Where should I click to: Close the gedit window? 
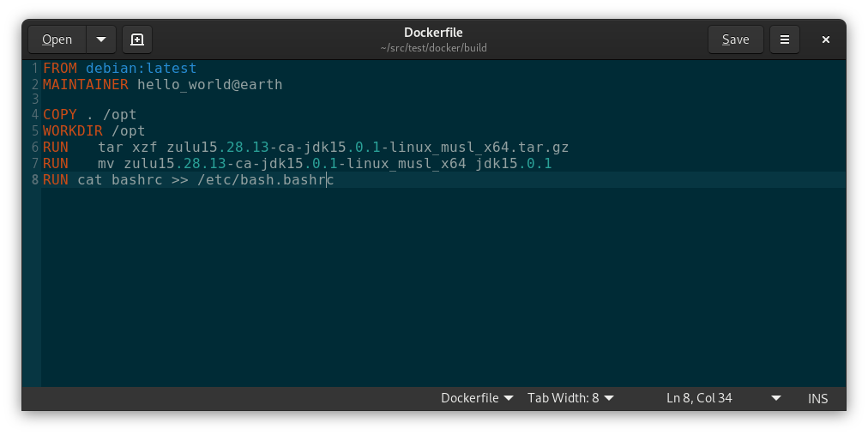[x=825, y=39]
